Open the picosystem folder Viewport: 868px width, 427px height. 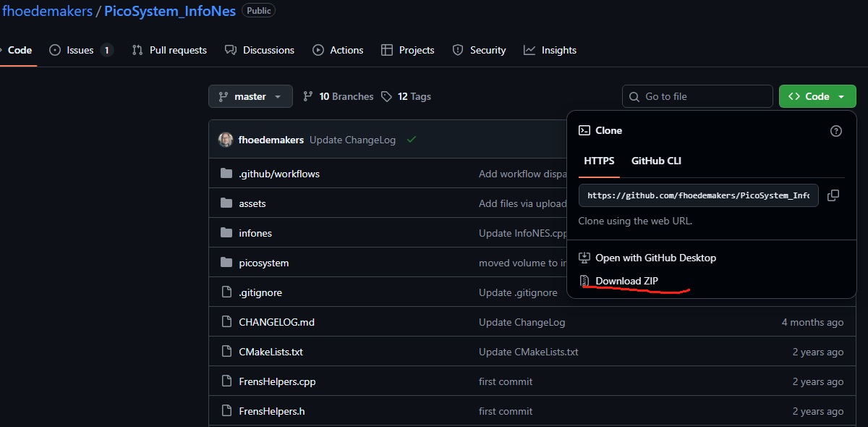[x=264, y=263]
